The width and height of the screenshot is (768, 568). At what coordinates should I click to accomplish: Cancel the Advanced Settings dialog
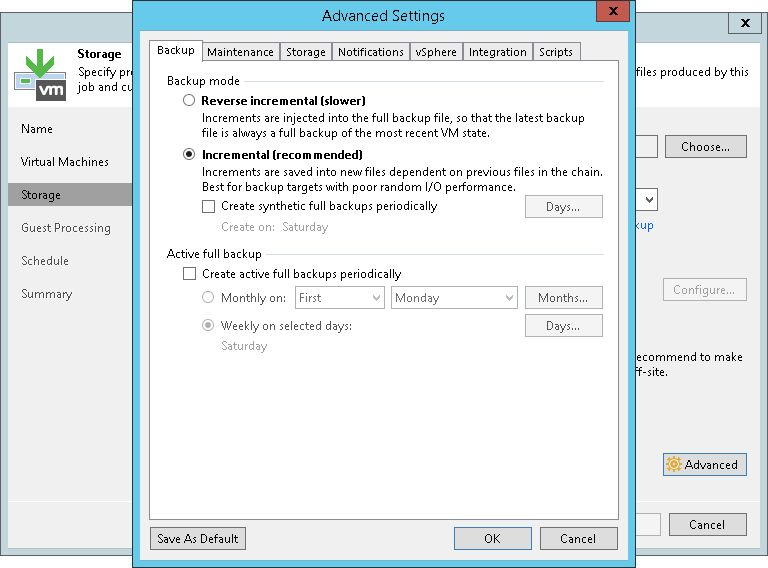pos(578,539)
